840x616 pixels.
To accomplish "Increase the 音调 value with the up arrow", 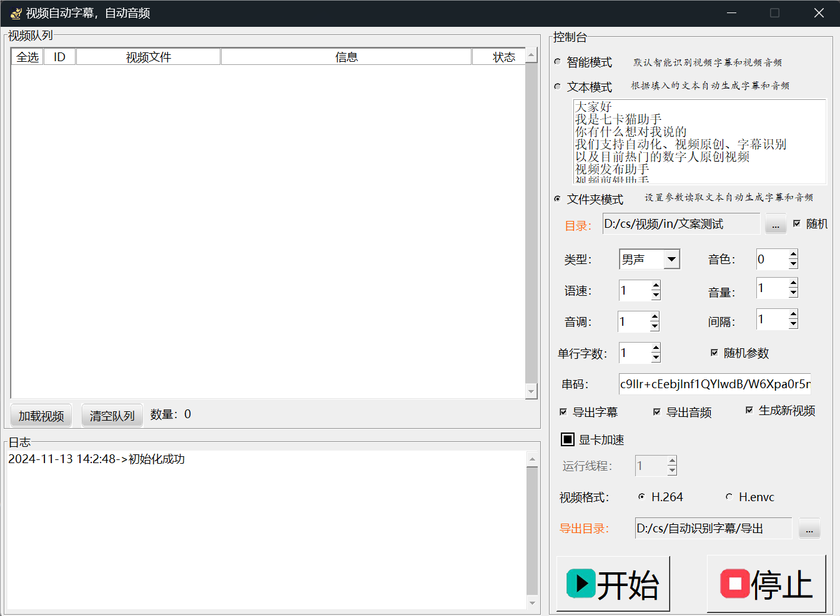I will (x=655, y=316).
